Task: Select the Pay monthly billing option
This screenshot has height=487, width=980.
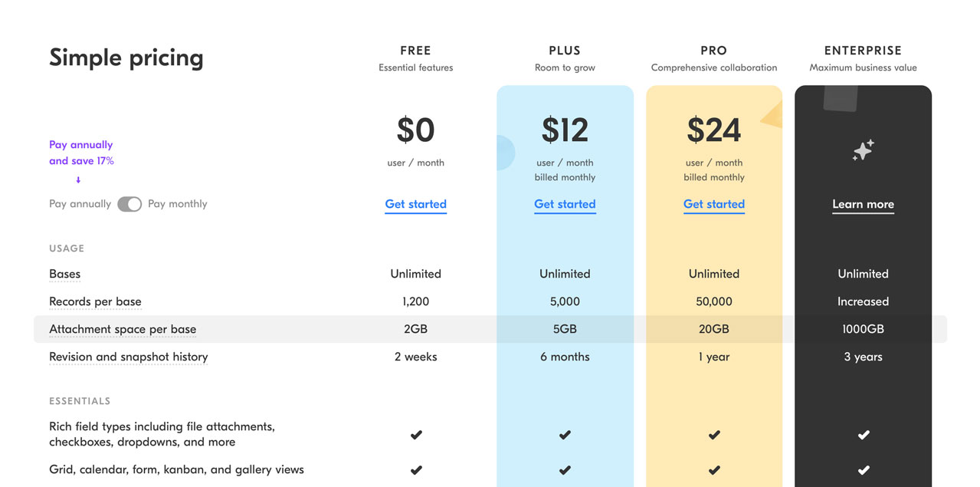Action: [178, 204]
